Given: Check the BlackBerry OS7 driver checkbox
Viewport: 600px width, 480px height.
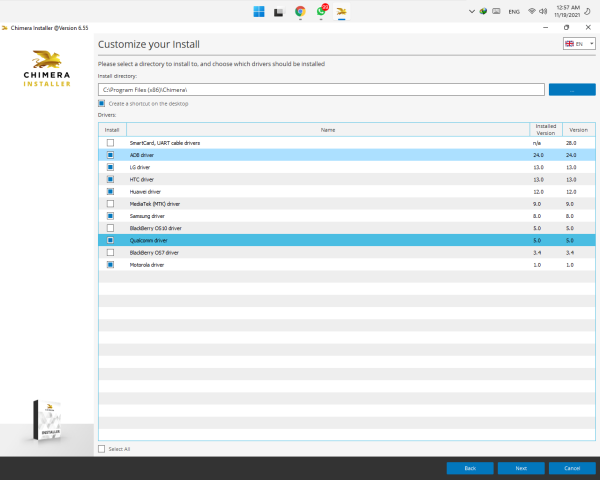Looking at the screenshot, I should (110, 253).
